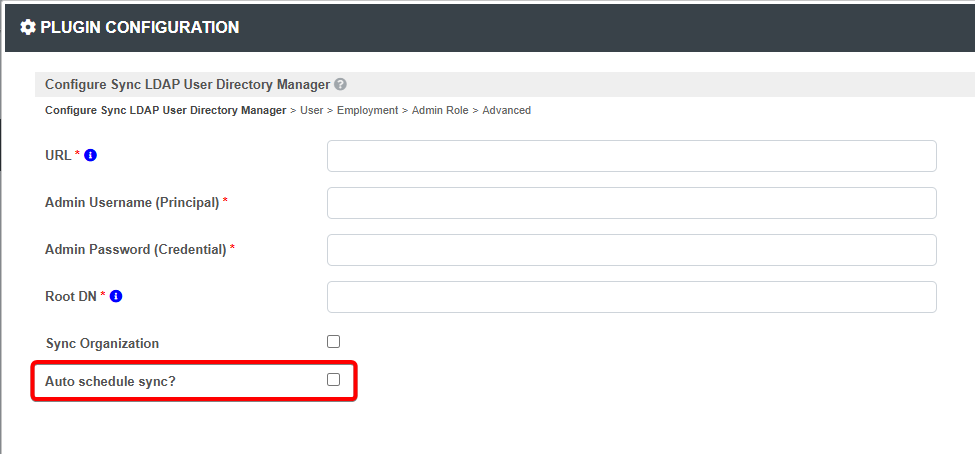Focus the URL input field
The image size is (975, 454).
pos(632,156)
